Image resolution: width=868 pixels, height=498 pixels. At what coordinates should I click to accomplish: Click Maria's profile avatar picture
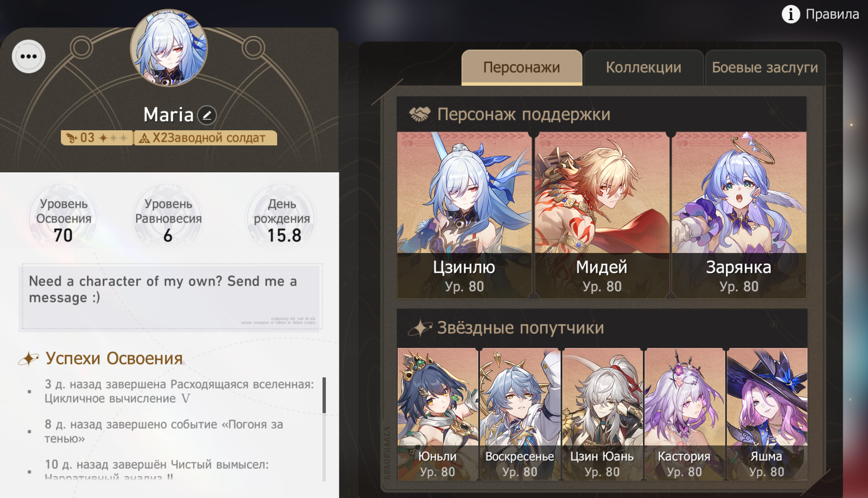click(x=169, y=47)
